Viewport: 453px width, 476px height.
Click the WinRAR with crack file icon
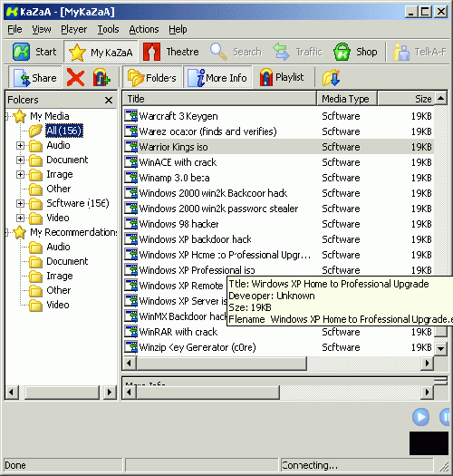tap(130, 332)
